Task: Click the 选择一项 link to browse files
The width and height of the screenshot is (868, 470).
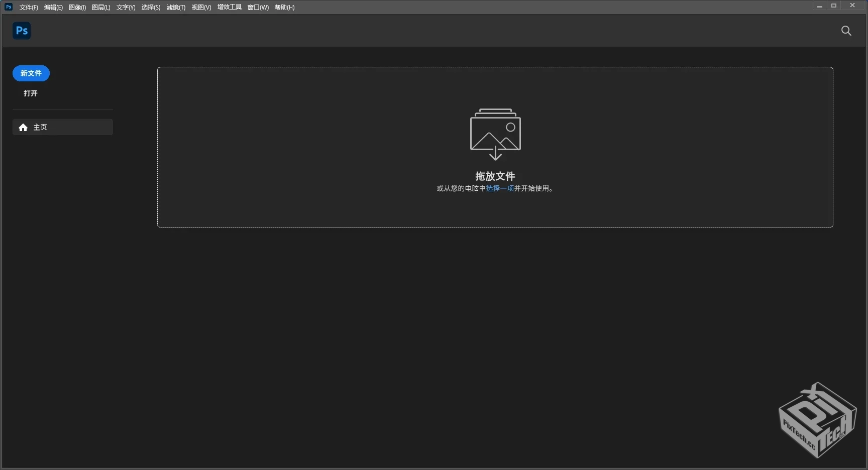Action: click(x=500, y=189)
